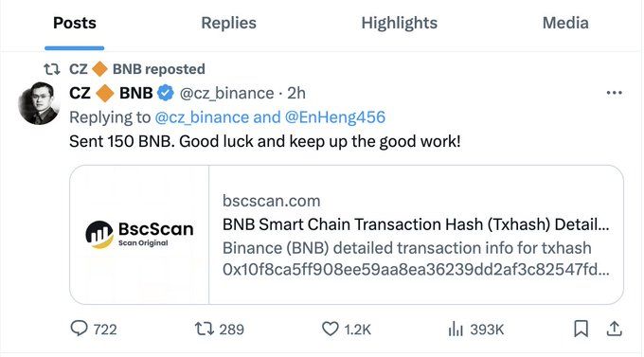Click the 2h post timestamp
The width and height of the screenshot is (644, 357).
point(296,93)
